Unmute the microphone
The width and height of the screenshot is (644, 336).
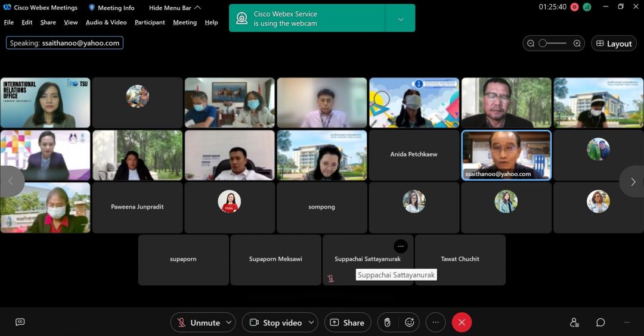[199, 322]
